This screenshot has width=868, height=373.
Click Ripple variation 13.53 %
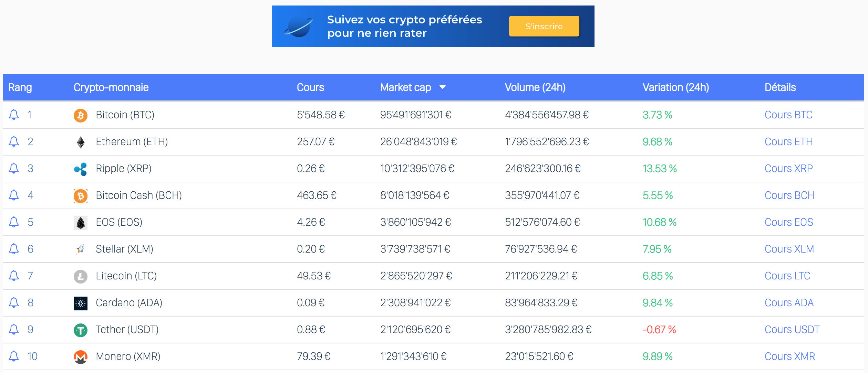660,168
